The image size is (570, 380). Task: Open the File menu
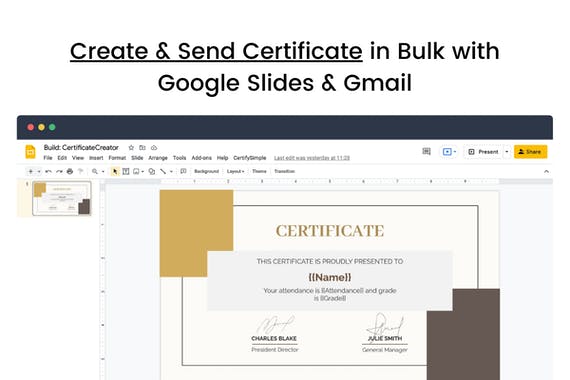(48, 158)
